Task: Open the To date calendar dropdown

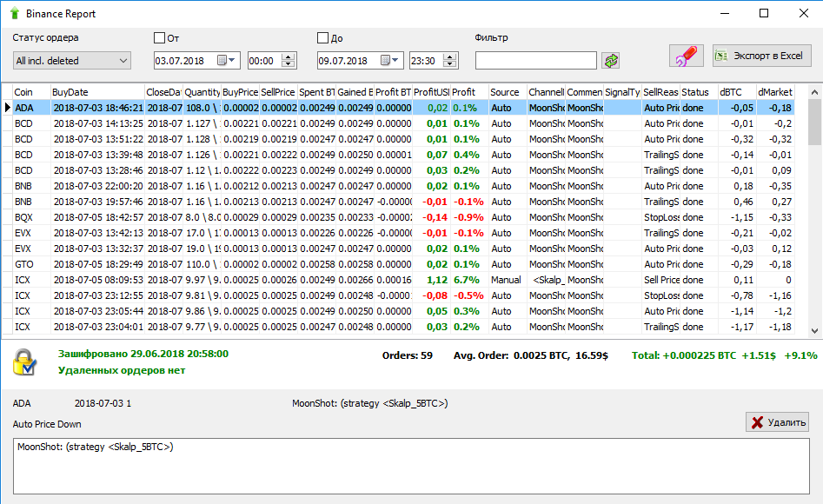Action: coord(390,60)
